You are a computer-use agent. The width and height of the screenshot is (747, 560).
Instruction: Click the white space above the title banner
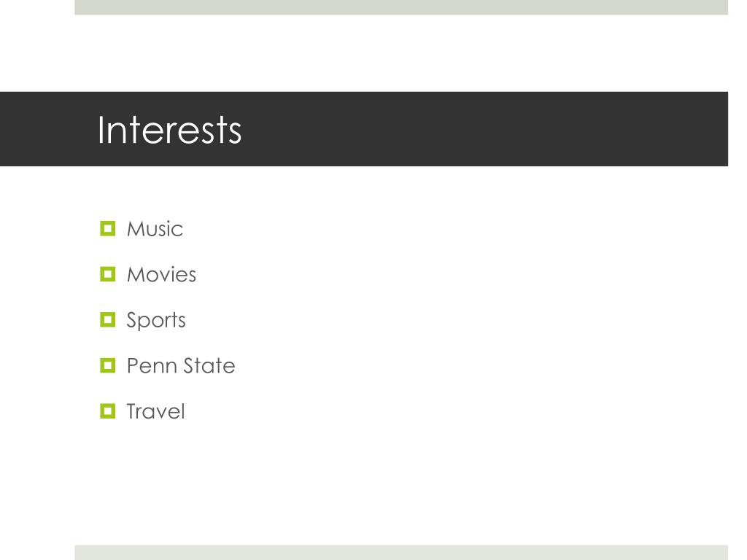point(401,53)
